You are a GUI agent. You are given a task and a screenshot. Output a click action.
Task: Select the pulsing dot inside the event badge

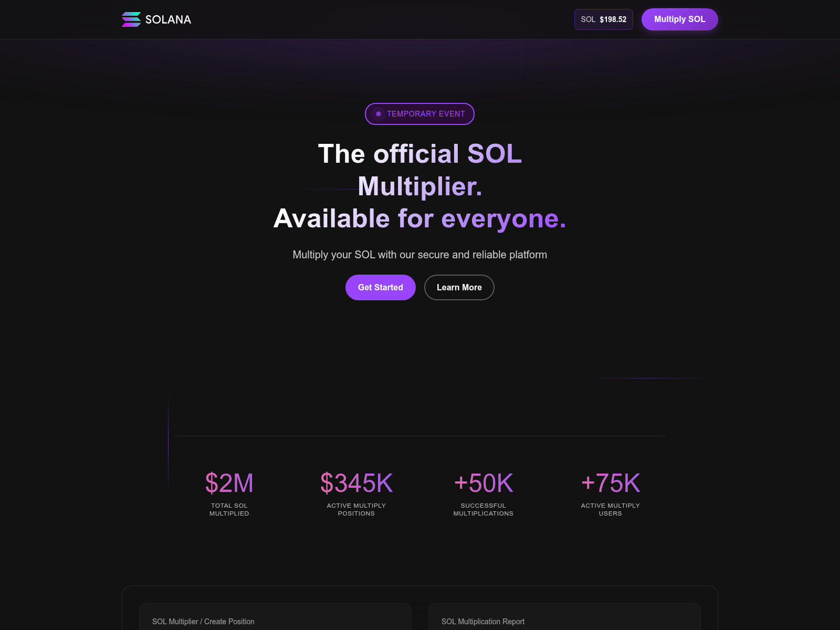click(378, 113)
